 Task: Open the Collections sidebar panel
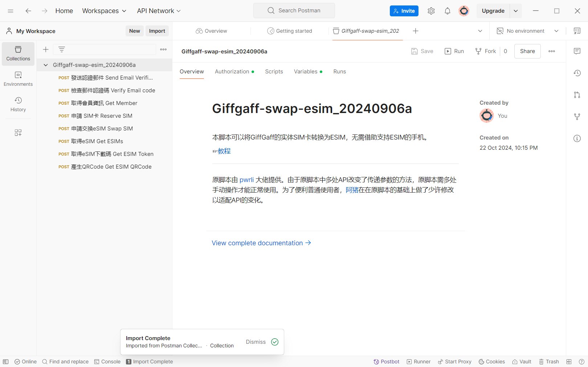click(x=18, y=53)
